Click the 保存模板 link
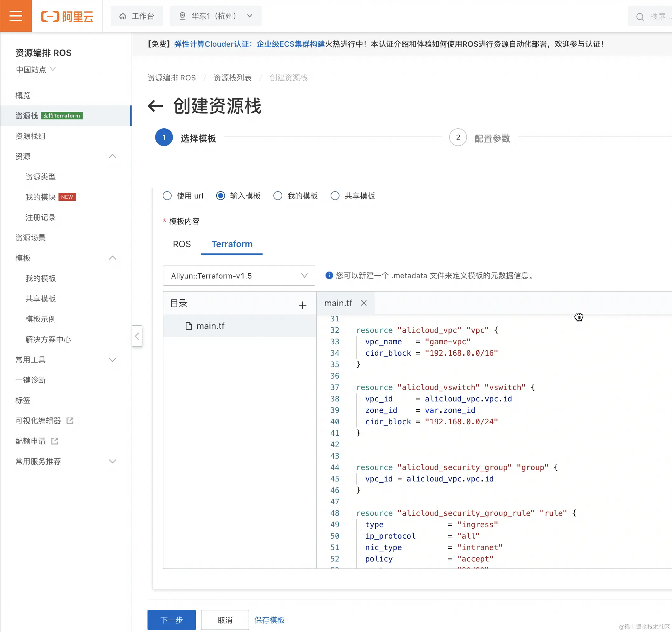 click(x=269, y=620)
